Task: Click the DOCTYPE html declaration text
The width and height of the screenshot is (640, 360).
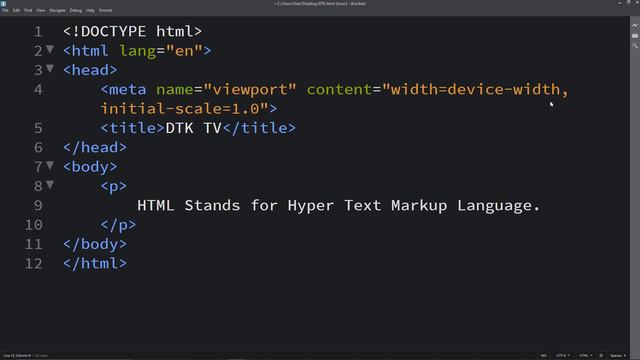Action: pos(133,31)
